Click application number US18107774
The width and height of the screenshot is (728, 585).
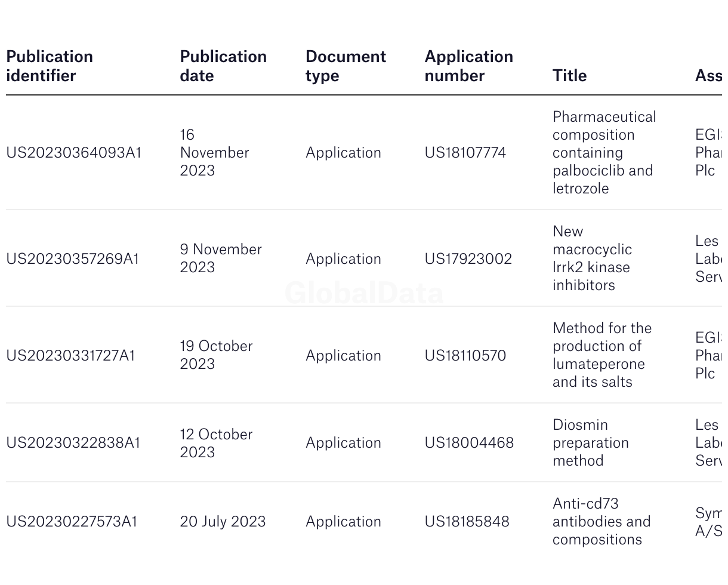coord(465,153)
